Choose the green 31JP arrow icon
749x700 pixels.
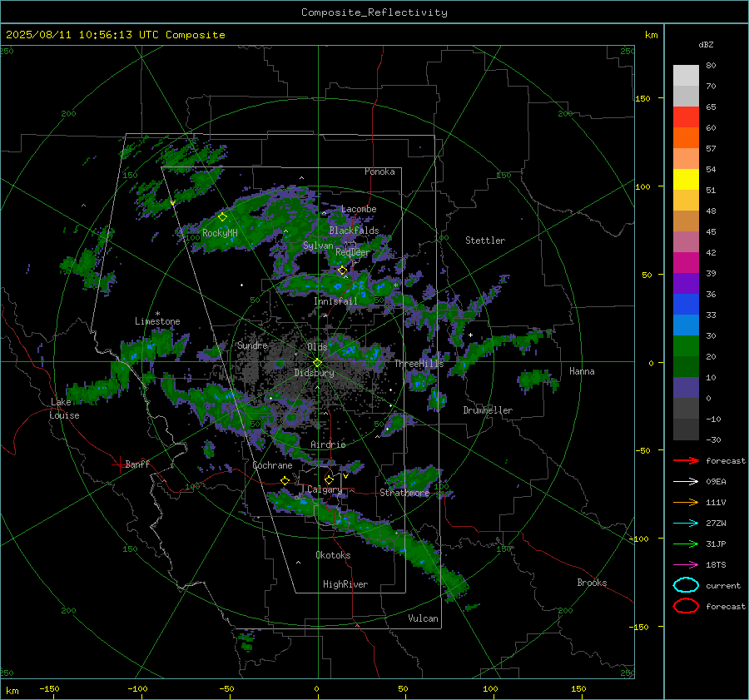click(686, 544)
